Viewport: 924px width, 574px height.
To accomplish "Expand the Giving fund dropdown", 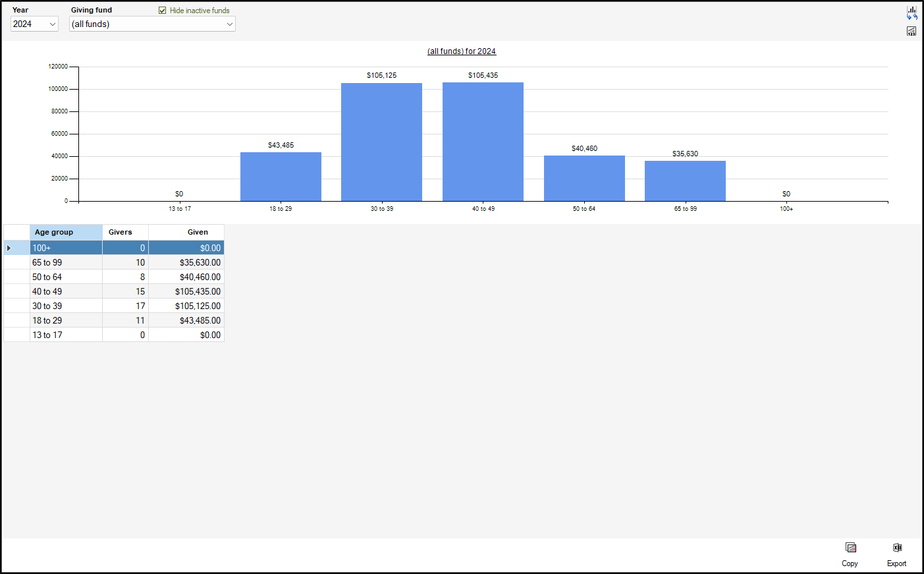I will coord(229,24).
